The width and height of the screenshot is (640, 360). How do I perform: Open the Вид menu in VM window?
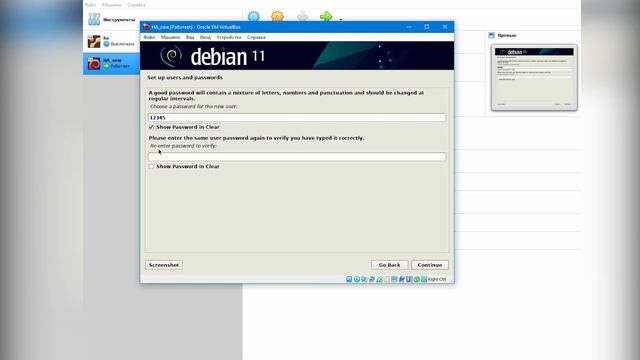[x=190, y=37]
